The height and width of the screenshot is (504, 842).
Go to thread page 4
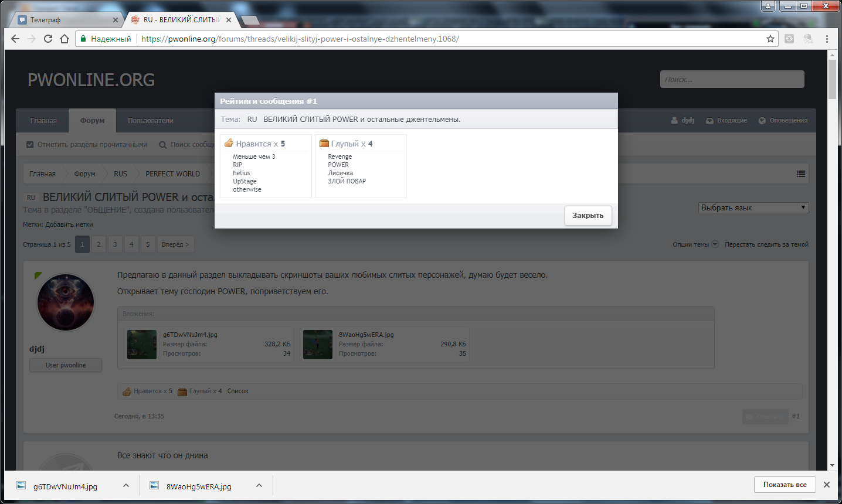(131, 244)
